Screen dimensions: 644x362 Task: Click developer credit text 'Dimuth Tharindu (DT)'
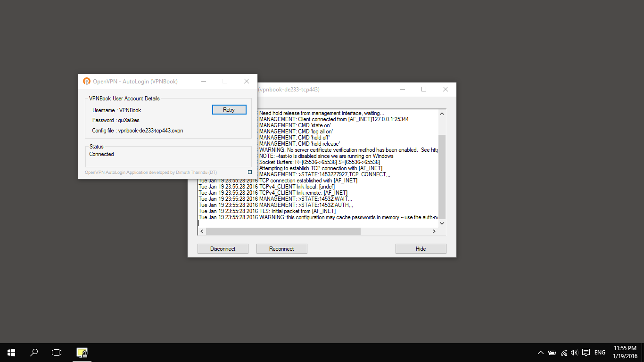(x=197, y=173)
